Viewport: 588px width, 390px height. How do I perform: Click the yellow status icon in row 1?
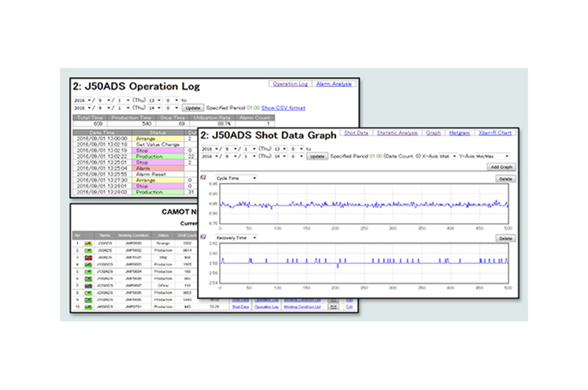pos(88,242)
